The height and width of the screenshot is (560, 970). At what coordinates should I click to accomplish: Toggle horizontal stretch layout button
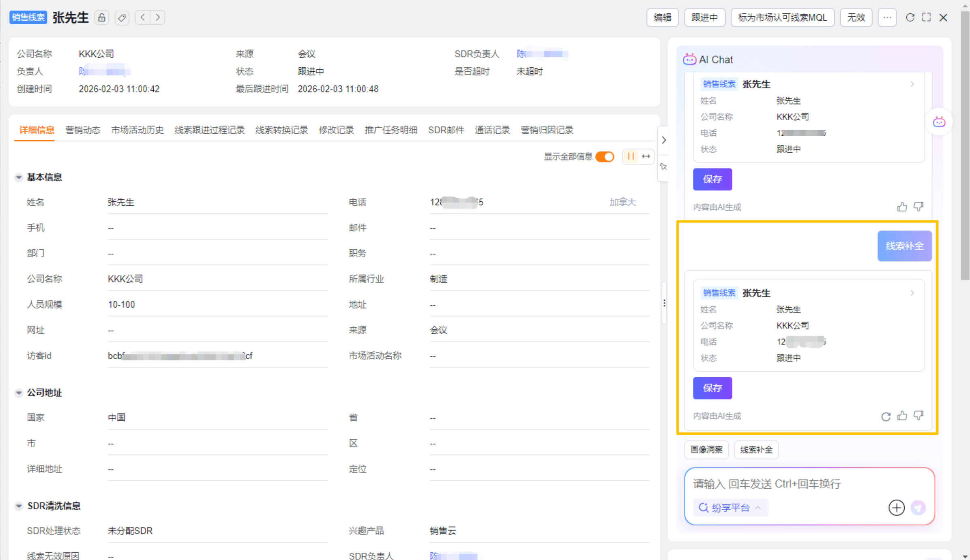pos(646,156)
